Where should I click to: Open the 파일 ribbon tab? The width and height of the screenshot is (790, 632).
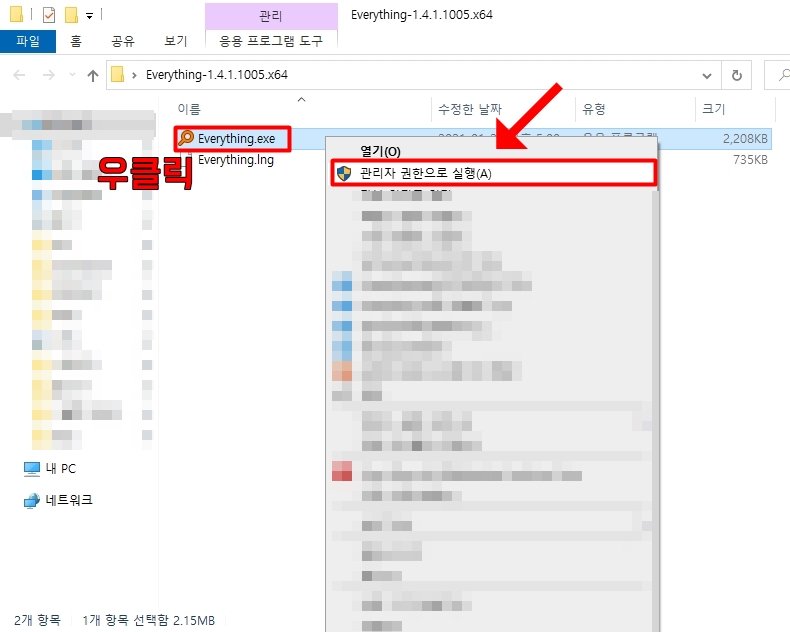pyautogui.click(x=28, y=41)
